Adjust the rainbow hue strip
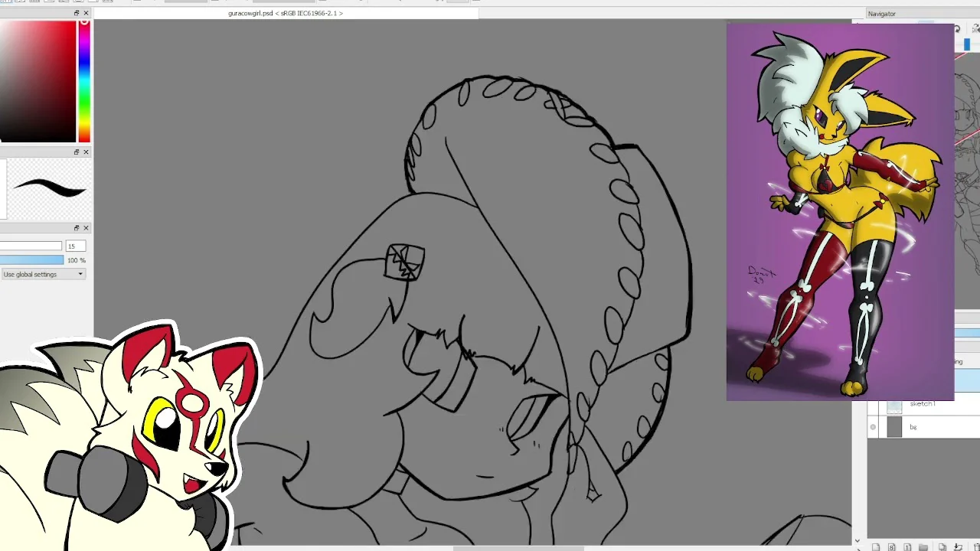 (x=84, y=80)
